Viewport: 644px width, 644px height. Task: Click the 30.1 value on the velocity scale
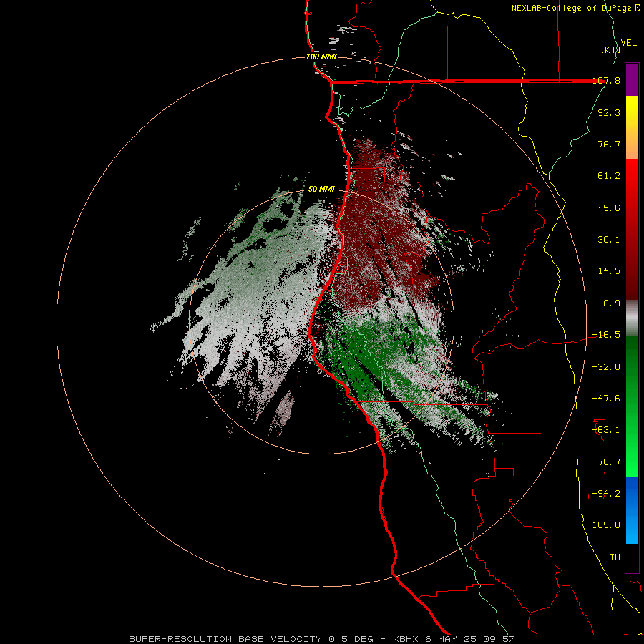pyautogui.click(x=609, y=240)
